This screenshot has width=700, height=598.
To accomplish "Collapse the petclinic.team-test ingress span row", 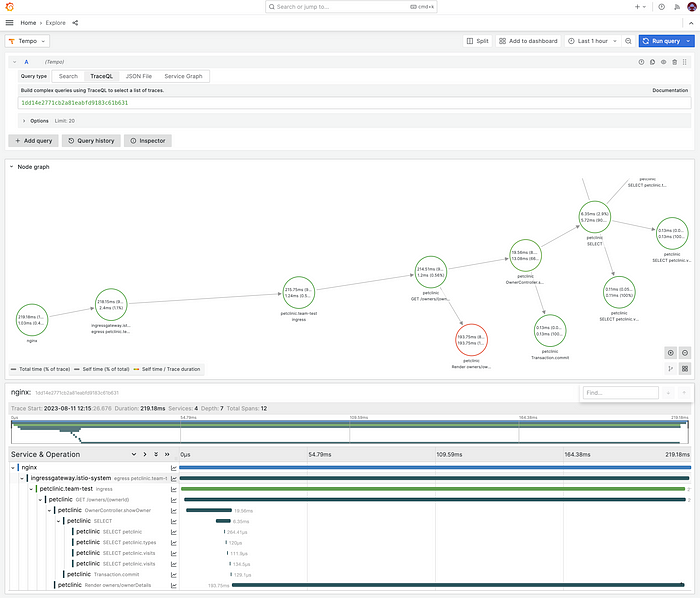I will click(31, 489).
